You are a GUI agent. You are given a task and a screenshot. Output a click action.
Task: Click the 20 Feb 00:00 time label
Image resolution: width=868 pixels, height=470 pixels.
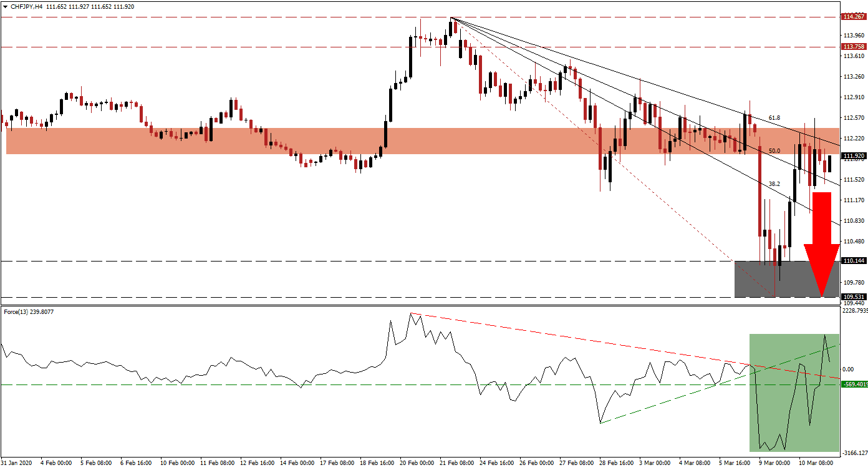pos(417,464)
